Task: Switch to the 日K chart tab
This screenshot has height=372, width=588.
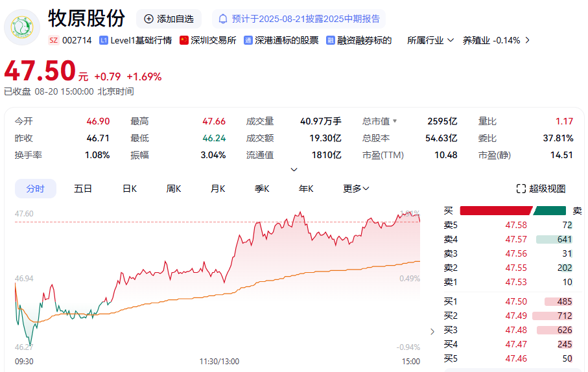Action: (x=130, y=189)
